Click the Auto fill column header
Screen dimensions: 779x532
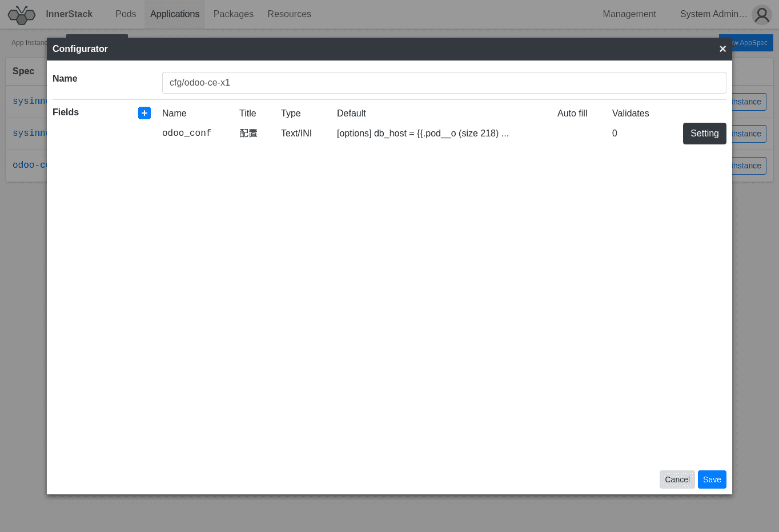tap(572, 113)
